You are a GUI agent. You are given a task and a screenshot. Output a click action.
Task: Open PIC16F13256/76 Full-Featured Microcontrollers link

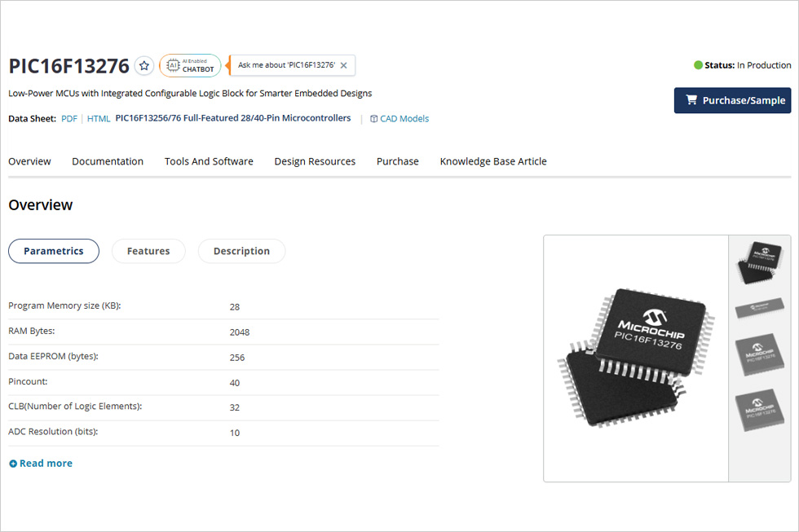coord(233,118)
